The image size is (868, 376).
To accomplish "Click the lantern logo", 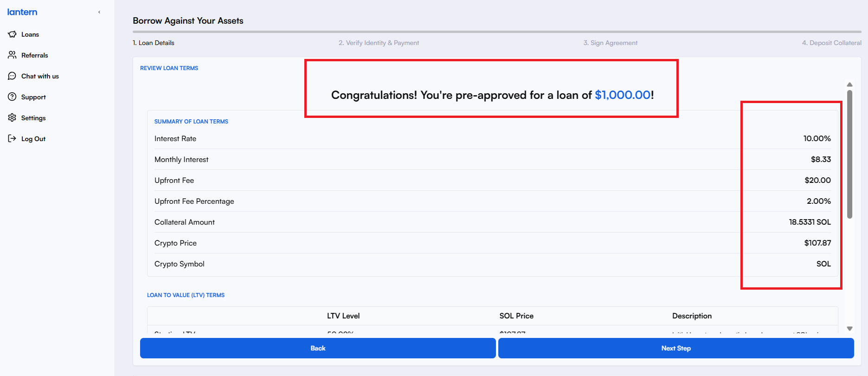I will tap(22, 12).
